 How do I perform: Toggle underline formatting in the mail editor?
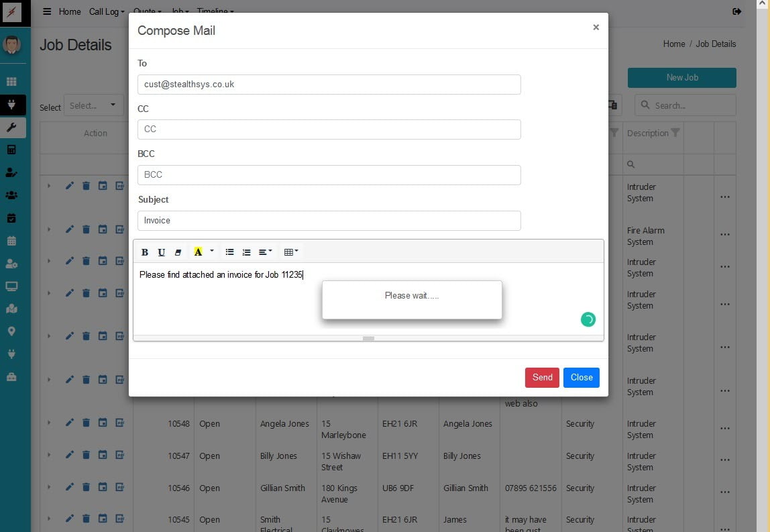(162, 252)
